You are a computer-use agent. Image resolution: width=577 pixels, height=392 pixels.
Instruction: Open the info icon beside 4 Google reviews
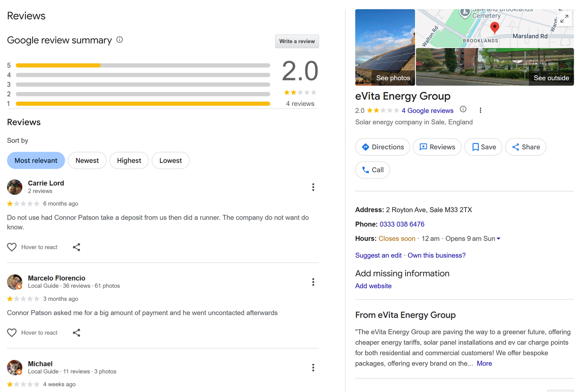click(x=463, y=109)
